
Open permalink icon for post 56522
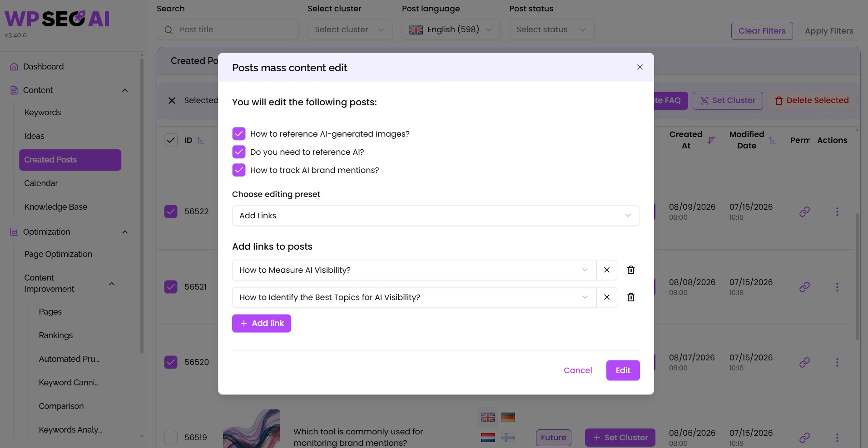pos(804,212)
